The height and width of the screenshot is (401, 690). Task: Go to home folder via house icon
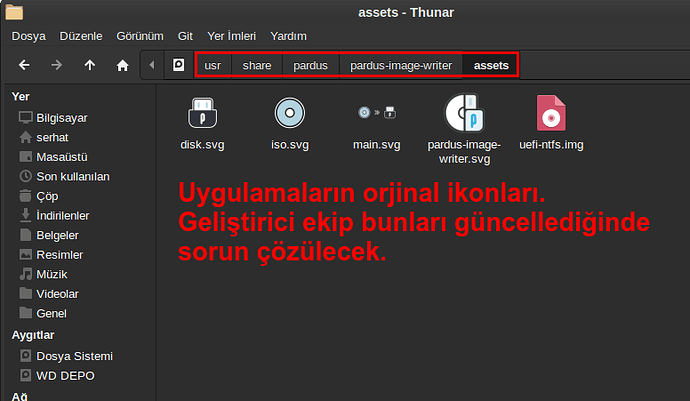pos(122,66)
